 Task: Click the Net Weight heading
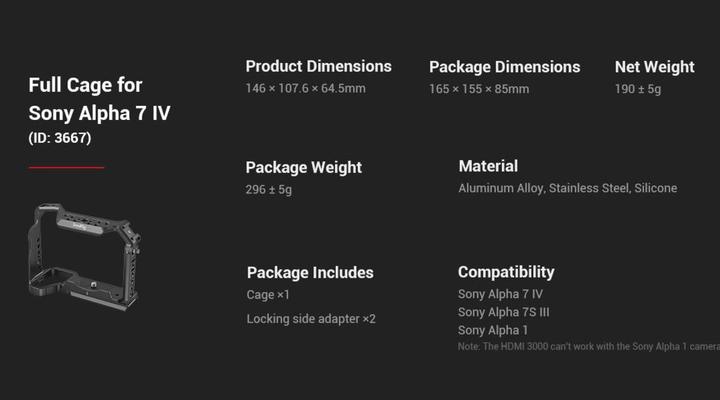(x=654, y=67)
